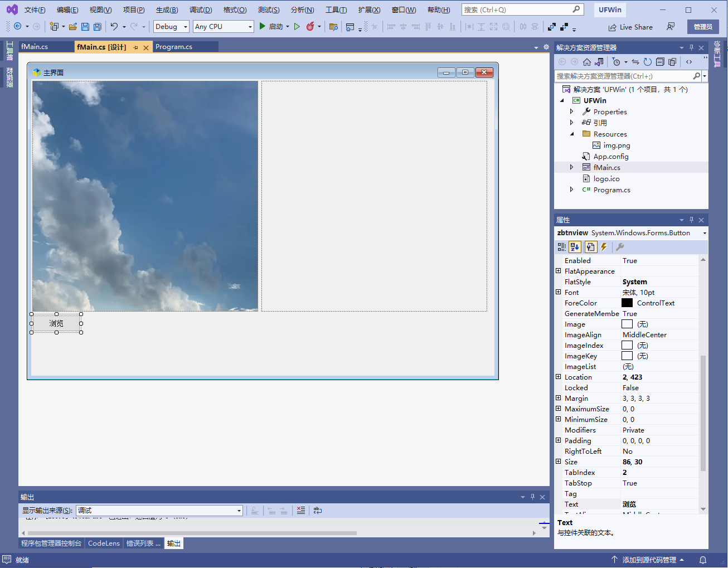Refresh the Solution Explorer

coord(648,62)
